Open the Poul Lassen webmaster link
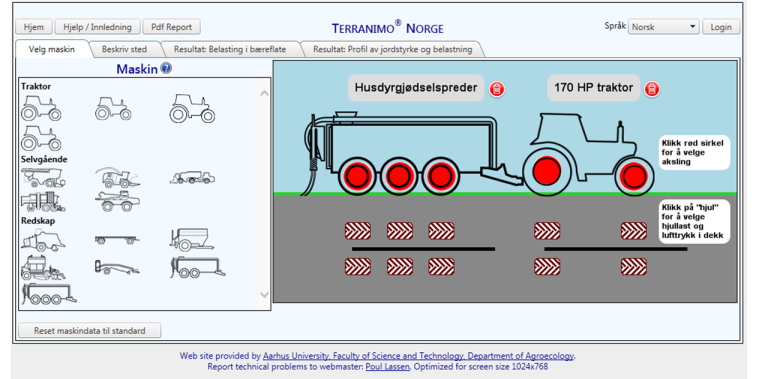Viewport: 768px width, 379px height. point(387,366)
